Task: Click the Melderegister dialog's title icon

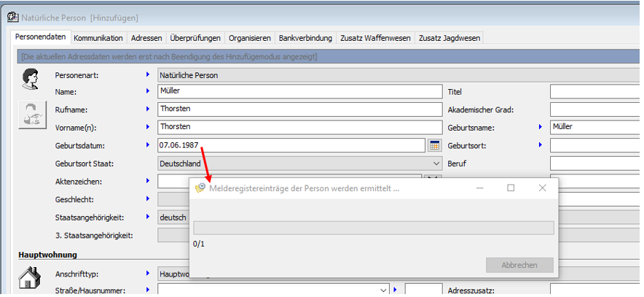Action: point(200,188)
